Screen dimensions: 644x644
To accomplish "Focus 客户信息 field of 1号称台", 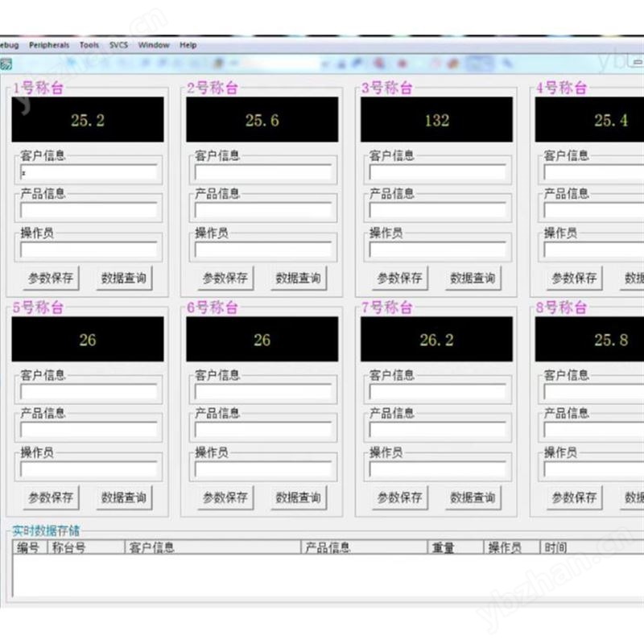I will (89, 172).
